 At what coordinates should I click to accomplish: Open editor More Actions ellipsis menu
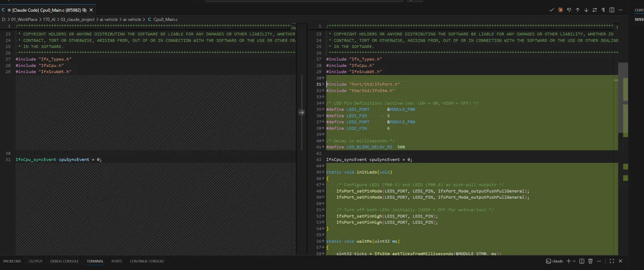pos(620,10)
